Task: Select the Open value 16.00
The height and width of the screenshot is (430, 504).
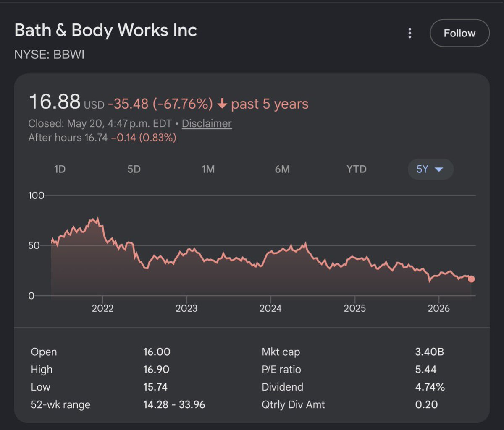Action: tap(157, 352)
